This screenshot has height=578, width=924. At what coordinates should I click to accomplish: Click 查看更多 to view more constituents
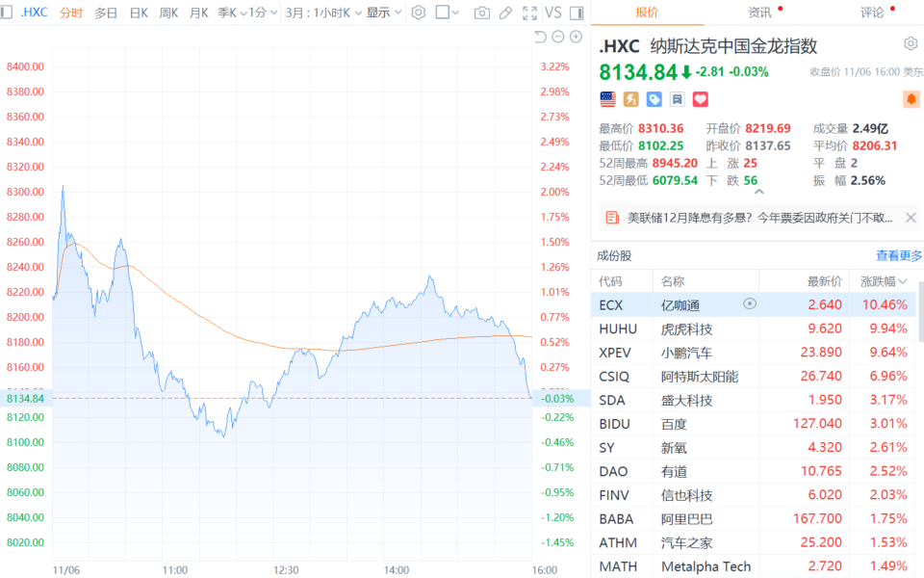[899, 255]
